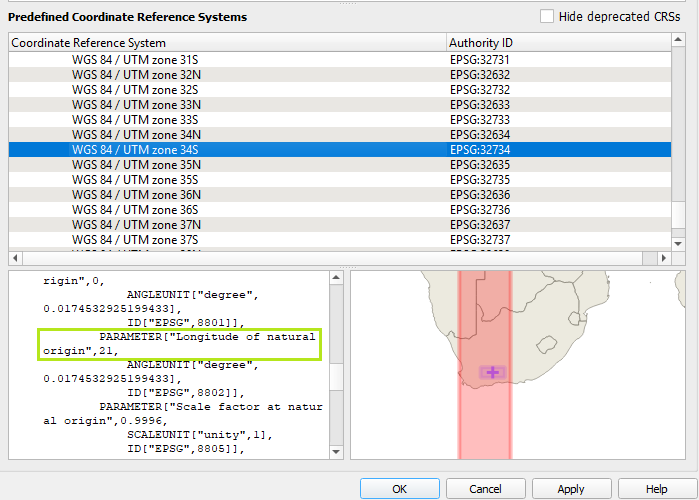Select WGS 84 / UTM zone 33N row
Screen dimensions: 699x500
tap(340, 105)
